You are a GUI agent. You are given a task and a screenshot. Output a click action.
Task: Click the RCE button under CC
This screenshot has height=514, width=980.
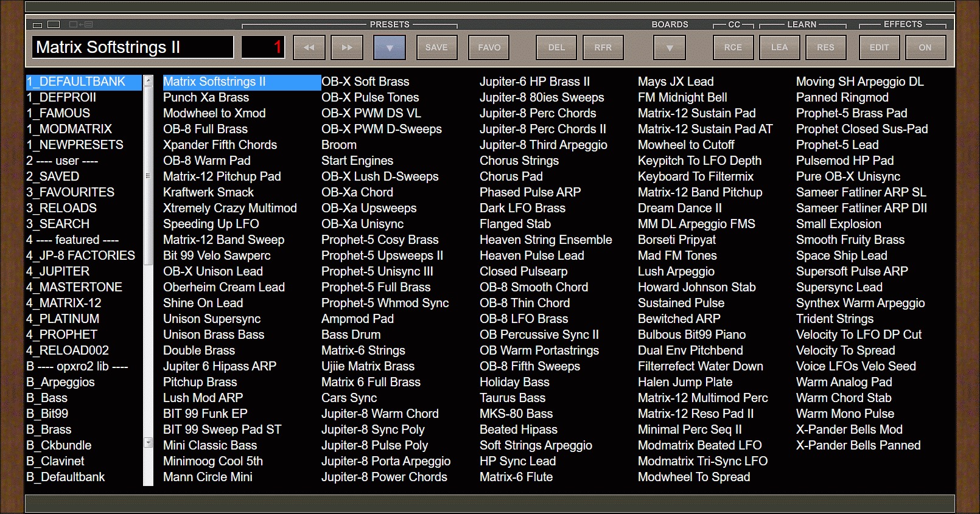tap(733, 47)
